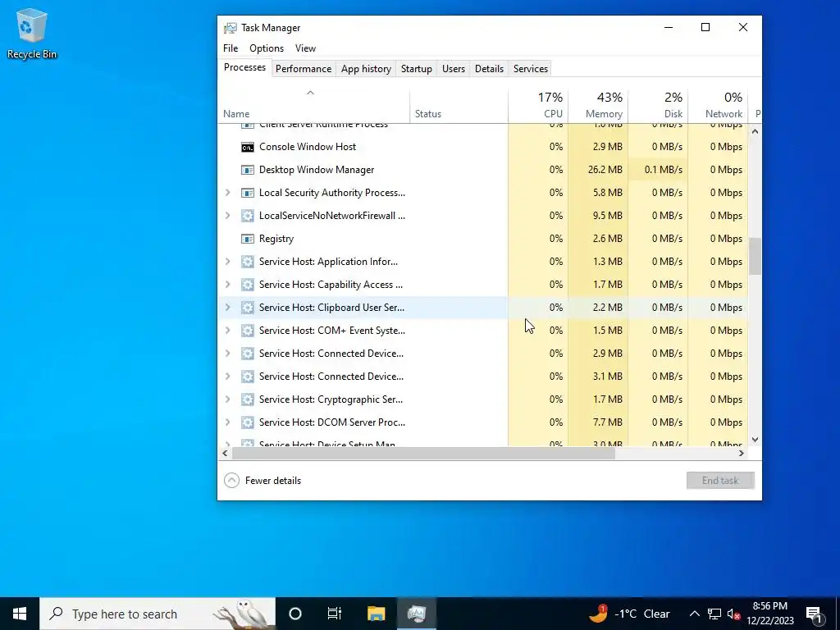This screenshot has height=630, width=840.
Task: Select the 0.1 MB/s disk cell
Action: (658, 170)
